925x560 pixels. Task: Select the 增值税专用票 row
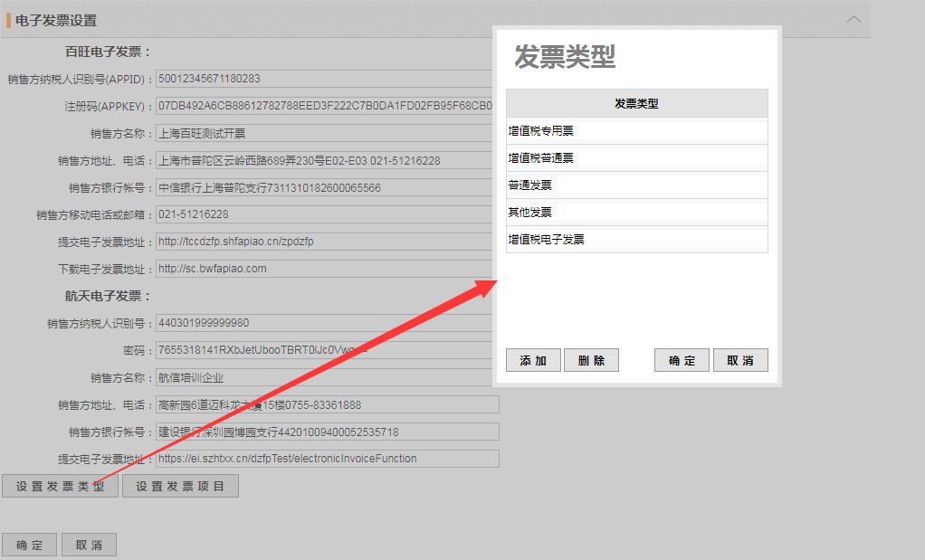(x=636, y=131)
